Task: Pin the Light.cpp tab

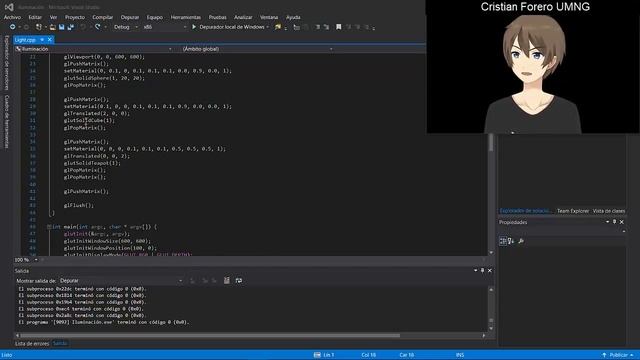Action: [42, 40]
